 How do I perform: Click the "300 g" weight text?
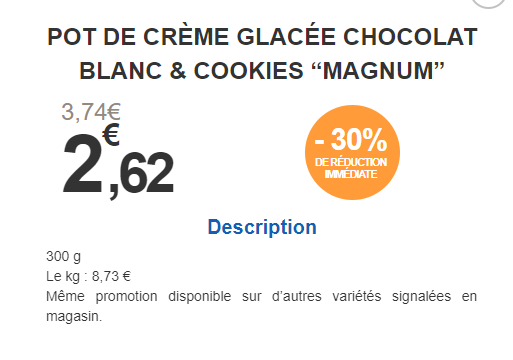63,257
